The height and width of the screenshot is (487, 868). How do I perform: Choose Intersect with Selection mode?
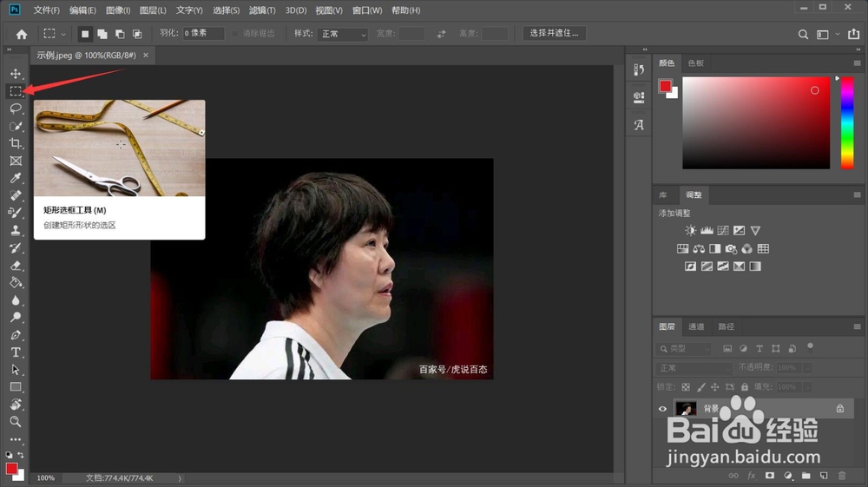pyautogui.click(x=137, y=34)
